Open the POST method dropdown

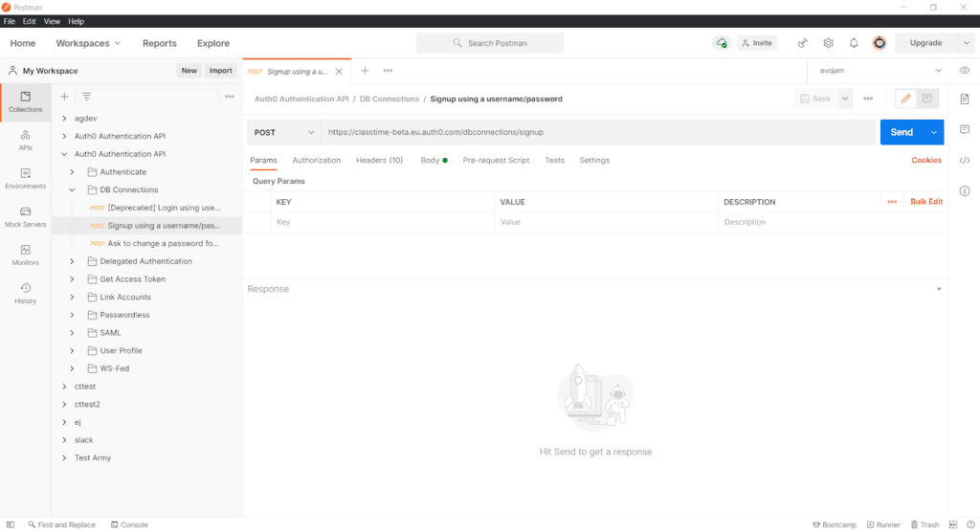tap(283, 132)
